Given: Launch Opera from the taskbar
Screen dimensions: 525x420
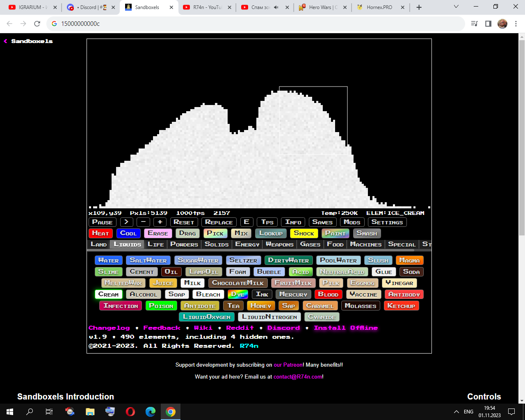Looking at the screenshot, I should pyautogui.click(x=130, y=412).
